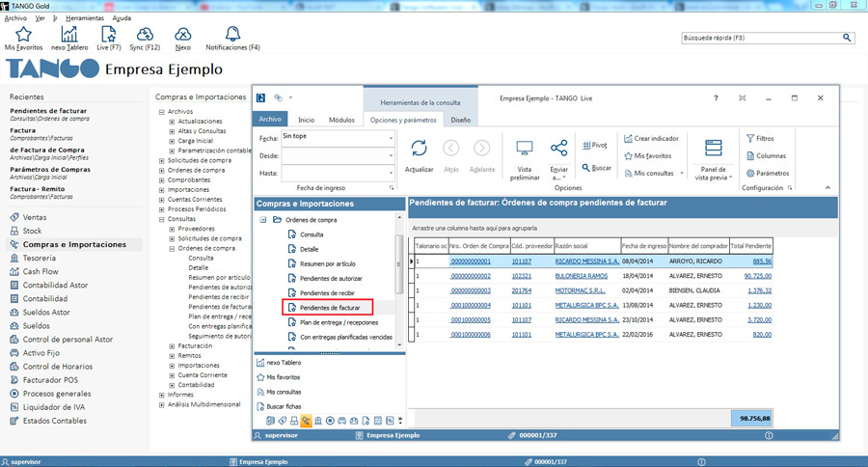Open Columnas configuration
The width and height of the screenshot is (868, 467).
point(766,156)
